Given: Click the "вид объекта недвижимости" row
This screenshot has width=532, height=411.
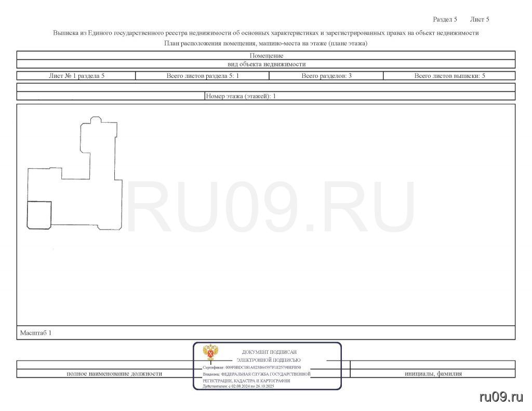Looking at the screenshot, I should (266, 64).
